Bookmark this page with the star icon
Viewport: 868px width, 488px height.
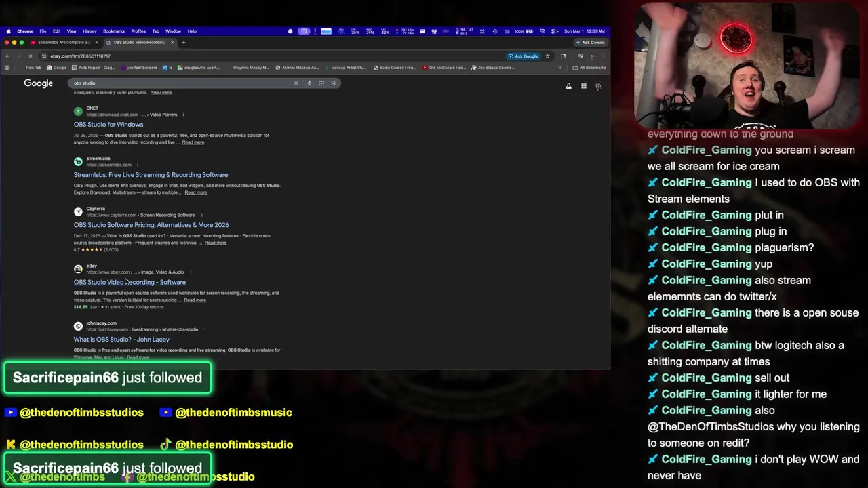(x=547, y=56)
